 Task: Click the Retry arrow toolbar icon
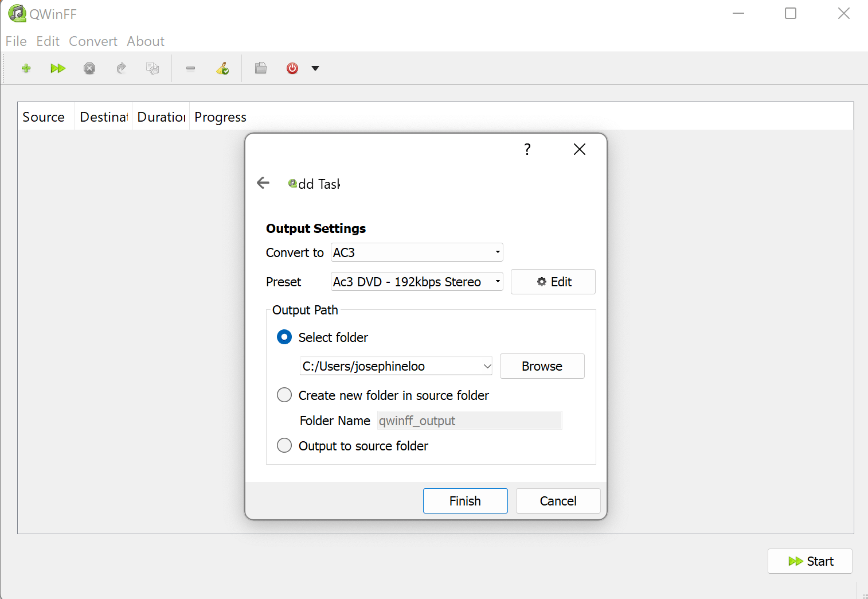click(x=121, y=68)
